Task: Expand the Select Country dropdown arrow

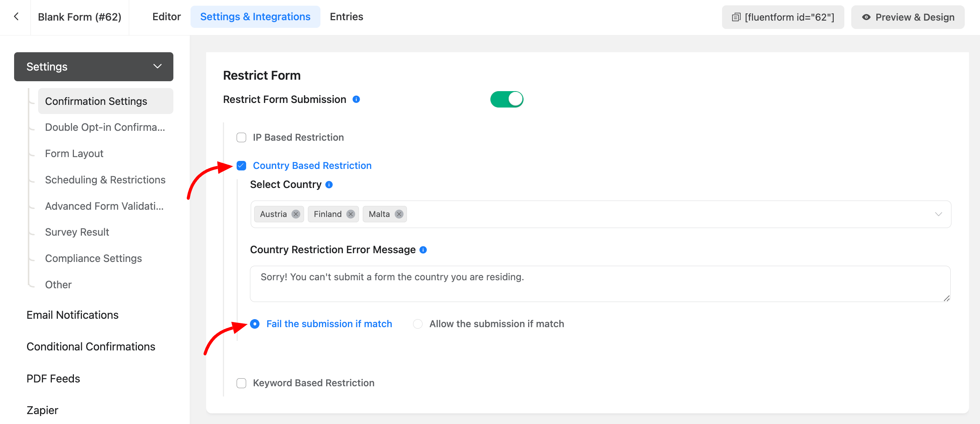Action: coord(938,214)
